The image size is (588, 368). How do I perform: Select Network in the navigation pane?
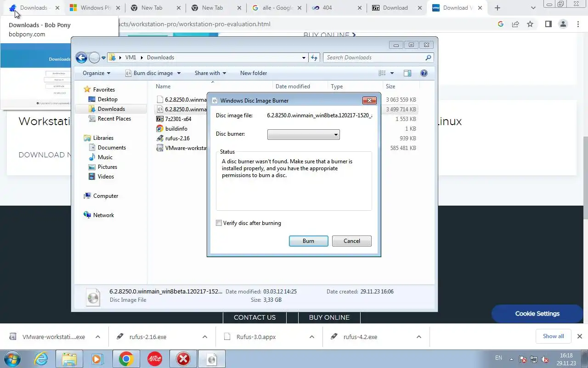(x=103, y=215)
